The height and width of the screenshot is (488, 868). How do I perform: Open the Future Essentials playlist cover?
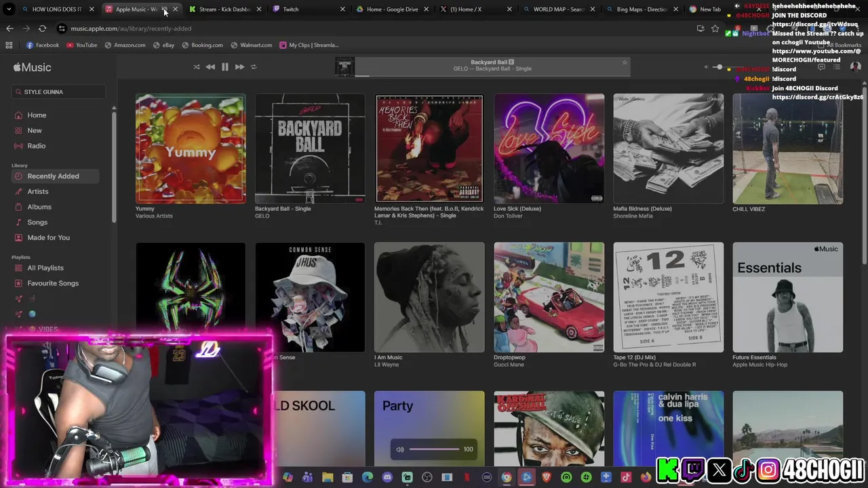coord(787,297)
